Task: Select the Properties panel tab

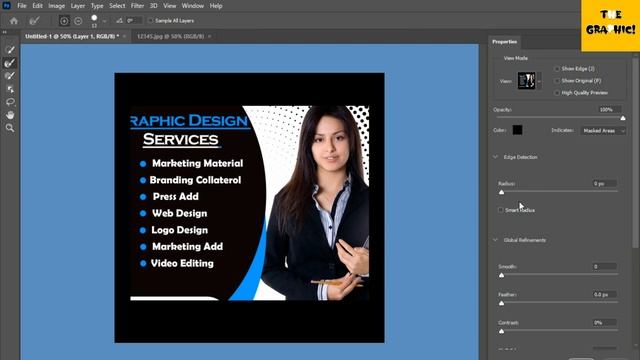Action: point(504,42)
